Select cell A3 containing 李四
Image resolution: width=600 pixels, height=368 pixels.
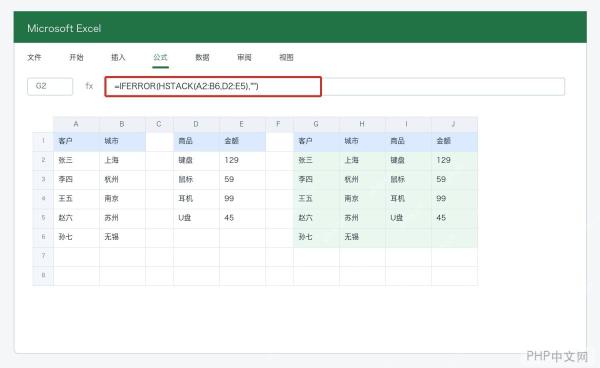coord(76,179)
